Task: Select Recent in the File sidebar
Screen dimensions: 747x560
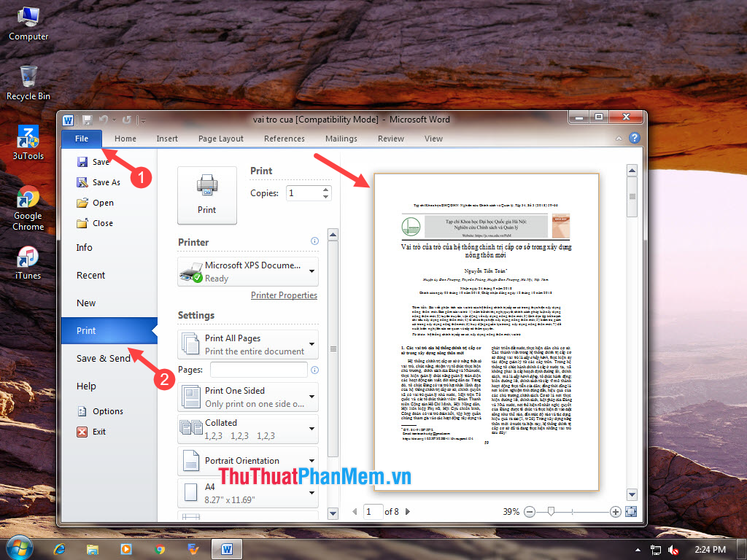Action: coord(91,275)
